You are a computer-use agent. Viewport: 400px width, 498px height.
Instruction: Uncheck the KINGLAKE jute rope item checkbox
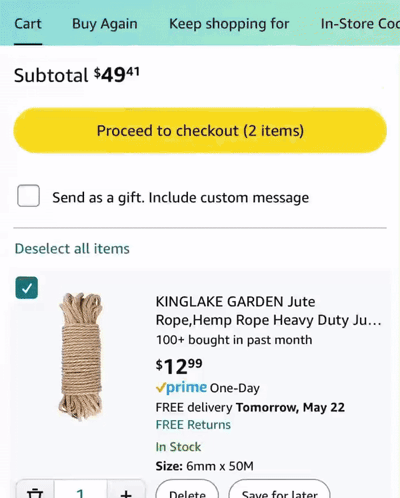click(27, 288)
